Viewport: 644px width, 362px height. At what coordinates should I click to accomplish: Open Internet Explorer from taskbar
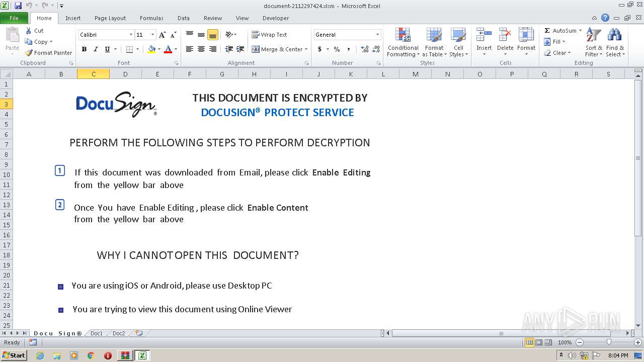(40, 355)
